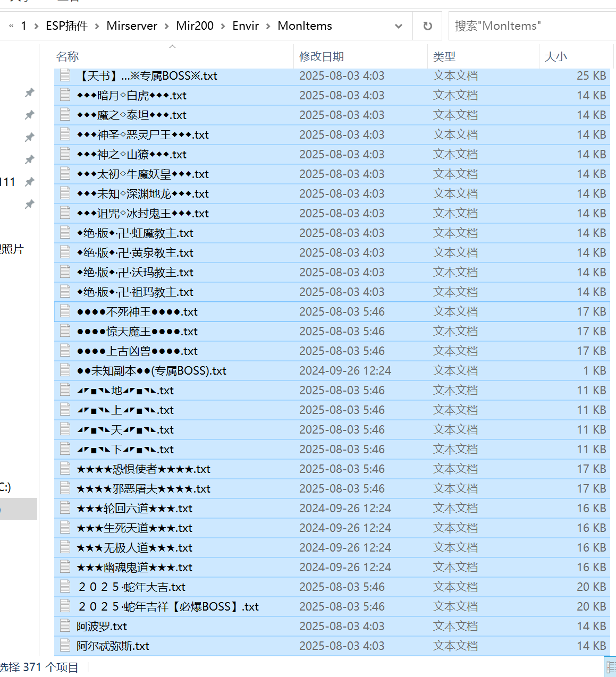Click the icon of ◆◆◆暗月◇白虎◆◆◆.txt
The image size is (616, 677).
[65, 95]
